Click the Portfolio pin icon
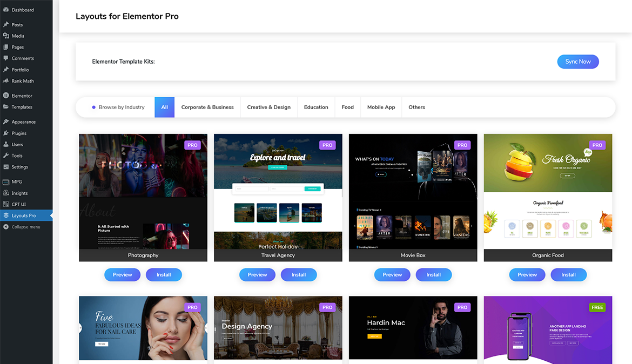The height and width of the screenshot is (364, 632). click(x=5, y=70)
